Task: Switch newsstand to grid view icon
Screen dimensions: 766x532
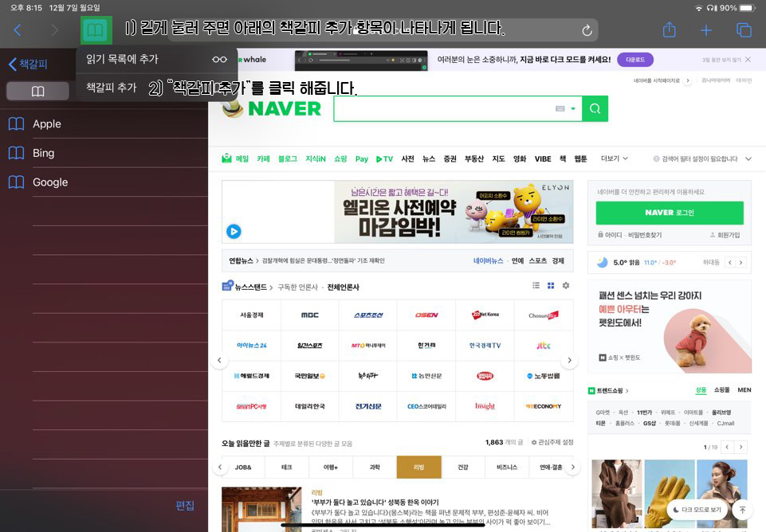Action: click(551, 286)
